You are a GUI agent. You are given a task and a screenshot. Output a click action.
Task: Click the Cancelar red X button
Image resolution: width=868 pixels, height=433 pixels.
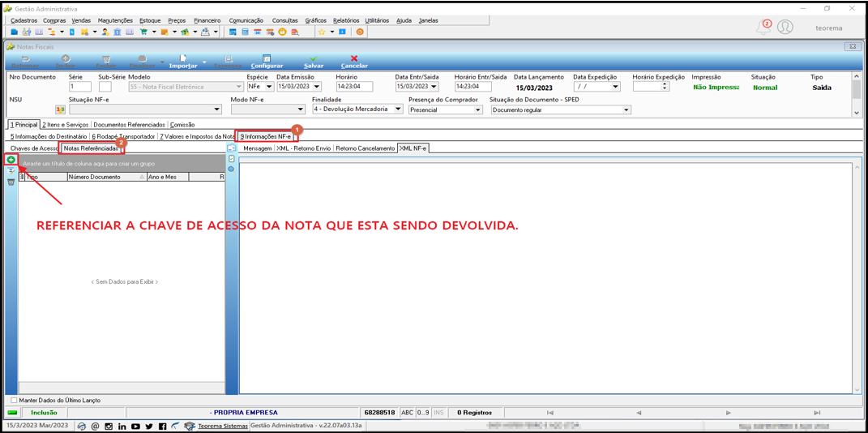[x=354, y=62]
